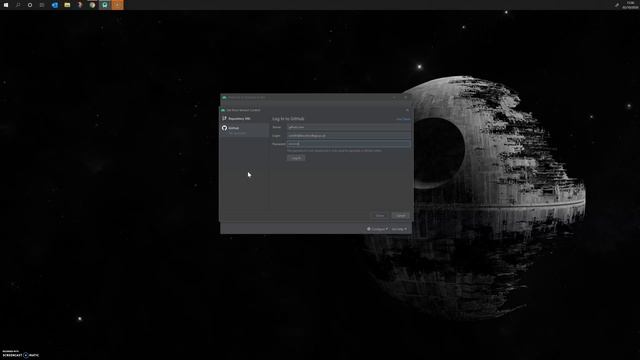
Task: Click the Log In button
Action: click(296, 158)
